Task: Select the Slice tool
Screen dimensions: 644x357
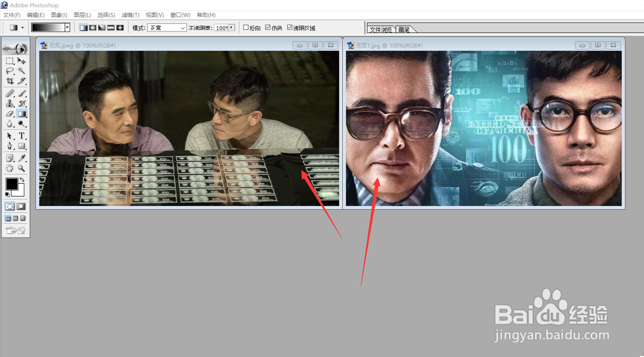Action: point(22,81)
